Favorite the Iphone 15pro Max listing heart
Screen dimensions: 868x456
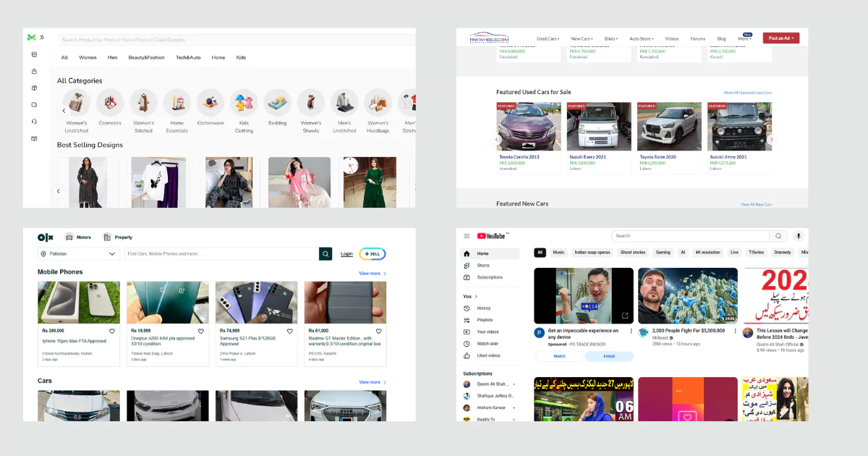pyautogui.click(x=112, y=332)
